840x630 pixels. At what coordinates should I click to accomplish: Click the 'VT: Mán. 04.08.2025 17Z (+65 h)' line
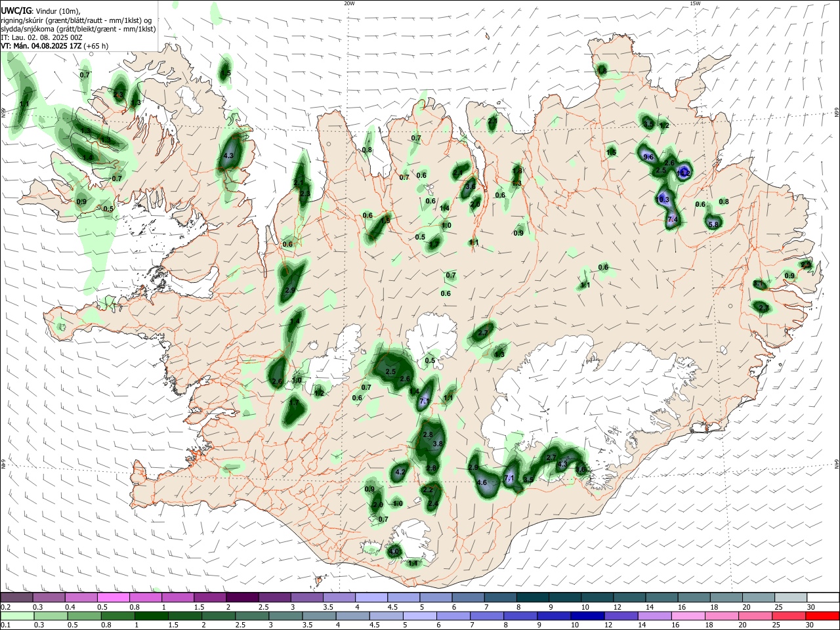point(54,46)
